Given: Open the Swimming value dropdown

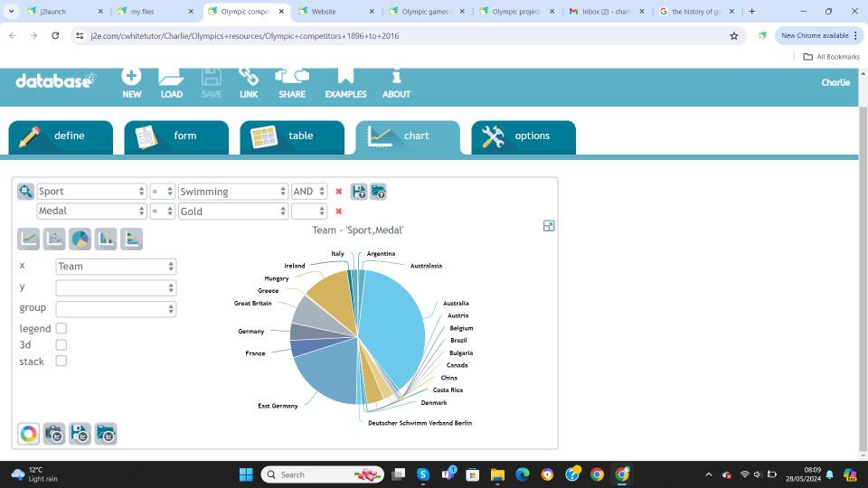Looking at the screenshot, I should pyautogui.click(x=233, y=192).
